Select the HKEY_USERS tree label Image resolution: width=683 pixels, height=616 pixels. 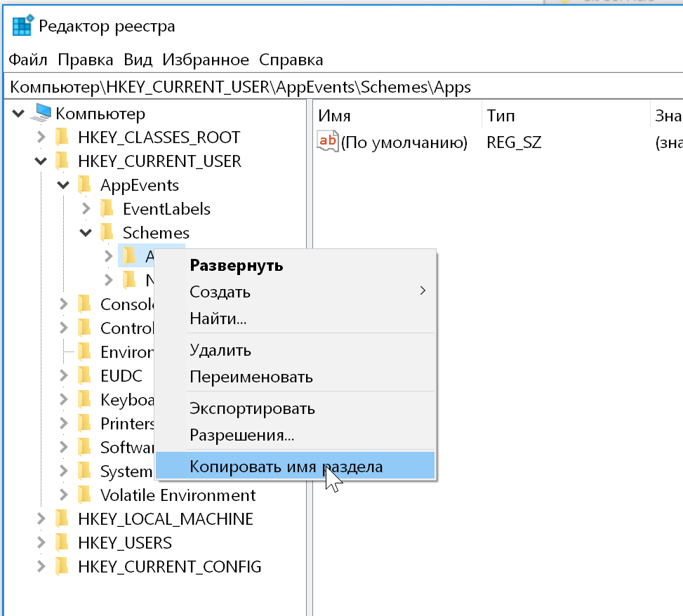click(125, 543)
